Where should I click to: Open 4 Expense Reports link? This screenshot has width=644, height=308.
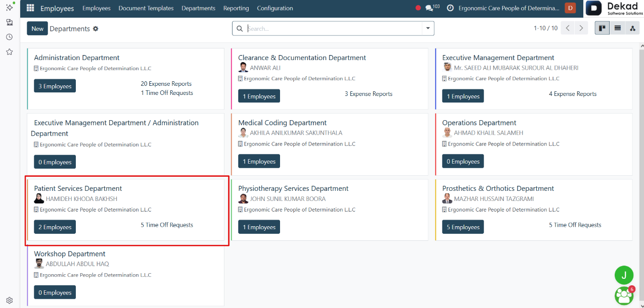(573, 94)
